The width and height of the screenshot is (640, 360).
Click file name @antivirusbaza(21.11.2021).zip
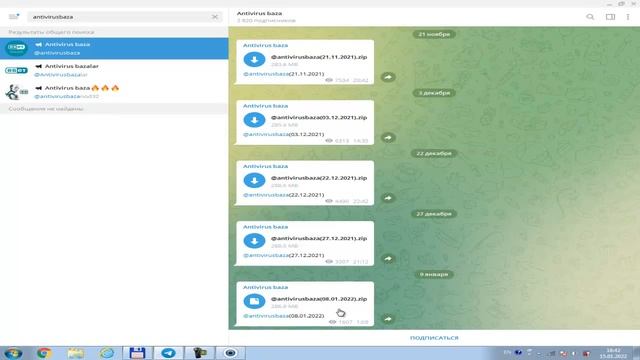(x=319, y=57)
